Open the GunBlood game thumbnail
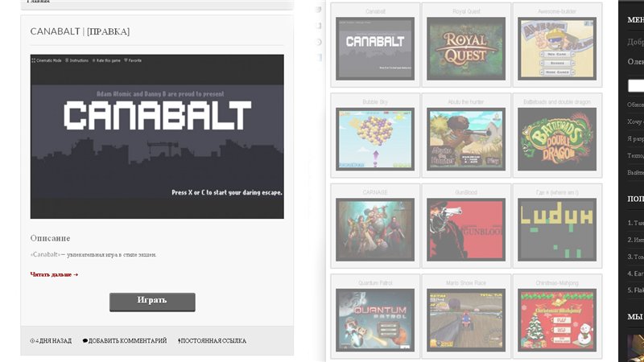The image size is (644, 362). tap(466, 230)
